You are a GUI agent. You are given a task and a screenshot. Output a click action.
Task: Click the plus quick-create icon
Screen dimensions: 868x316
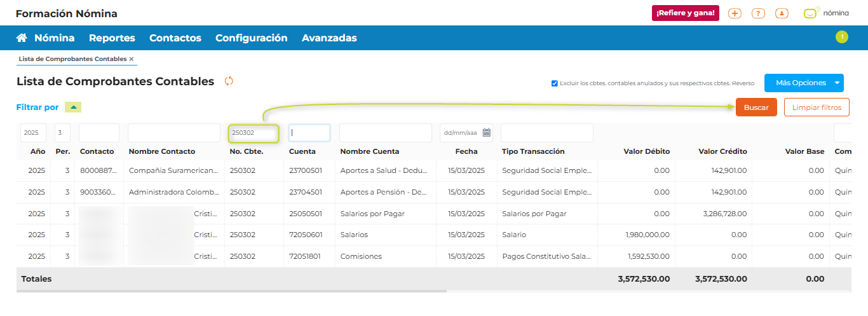[x=735, y=13]
